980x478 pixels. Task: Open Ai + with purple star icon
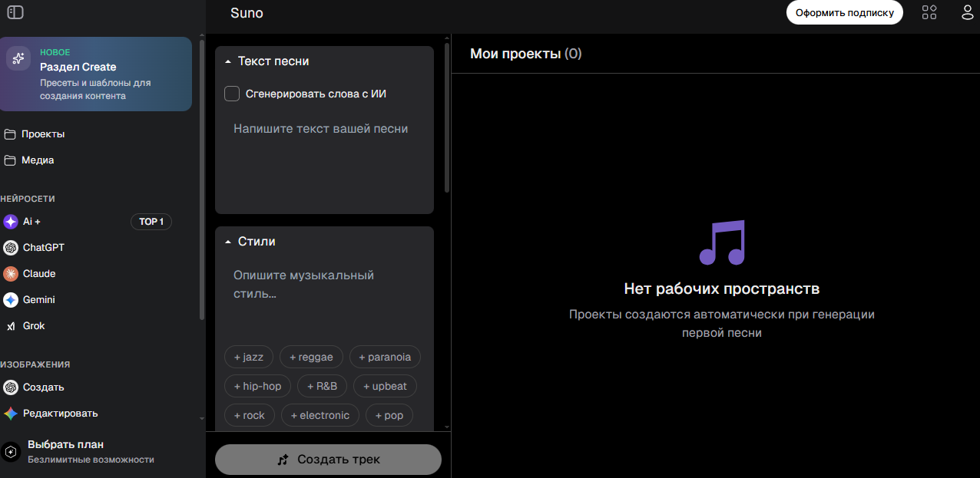[11, 222]
